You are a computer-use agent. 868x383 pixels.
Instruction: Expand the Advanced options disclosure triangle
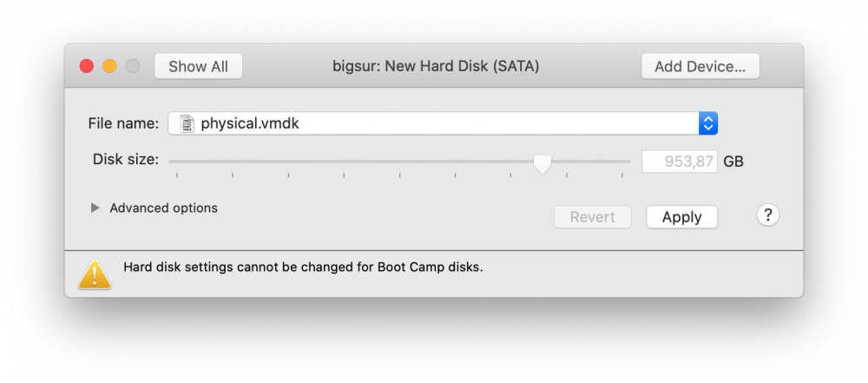(95, 208)
